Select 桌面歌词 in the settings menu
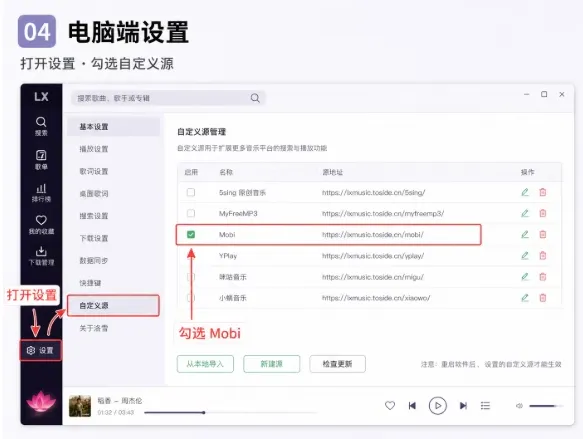This screenshot has width=583, height=439. (x=94, y=194)
